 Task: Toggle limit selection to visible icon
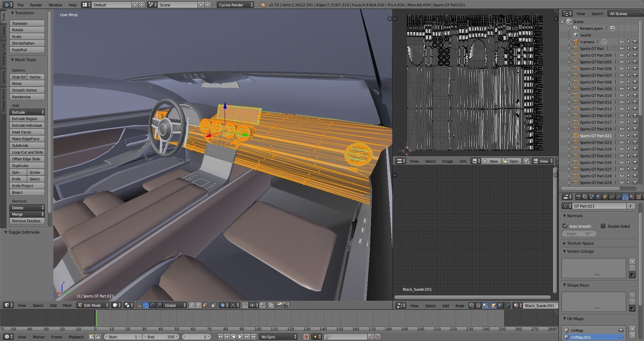tap(214, 305)
